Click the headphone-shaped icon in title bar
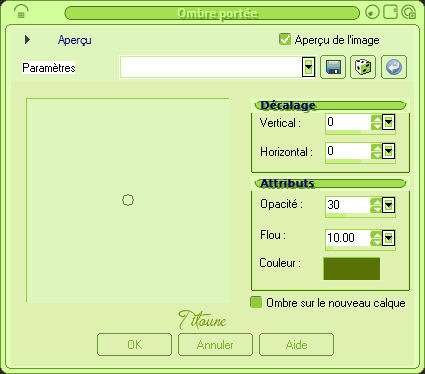425x374 pixels. [21, 13]
